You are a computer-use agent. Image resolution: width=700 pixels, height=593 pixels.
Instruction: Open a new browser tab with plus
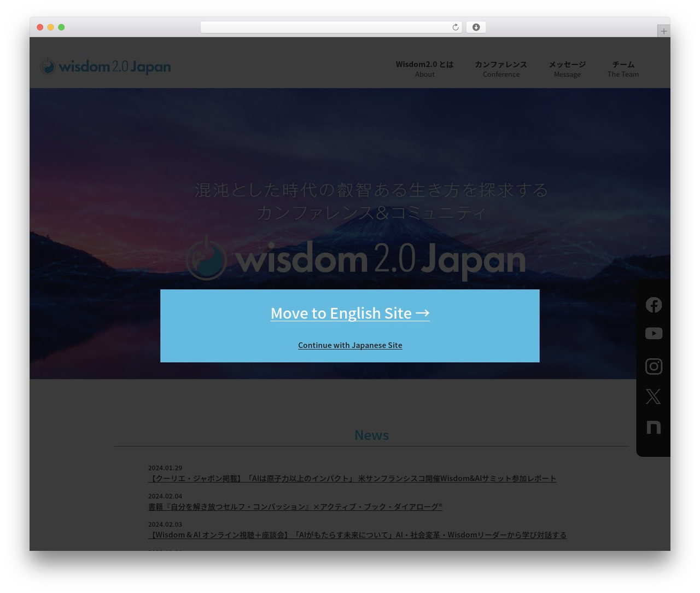point(663,31)
